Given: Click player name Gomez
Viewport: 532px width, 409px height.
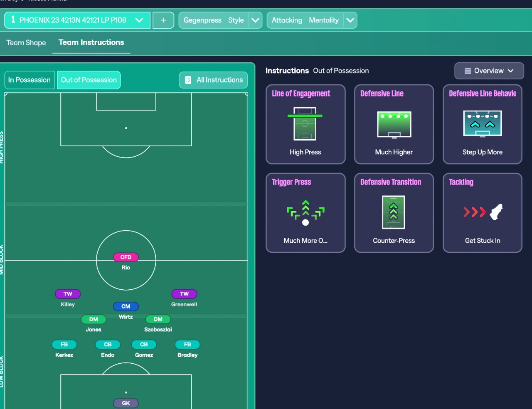Looking at the screenshot, I should (x=144, y=355).
